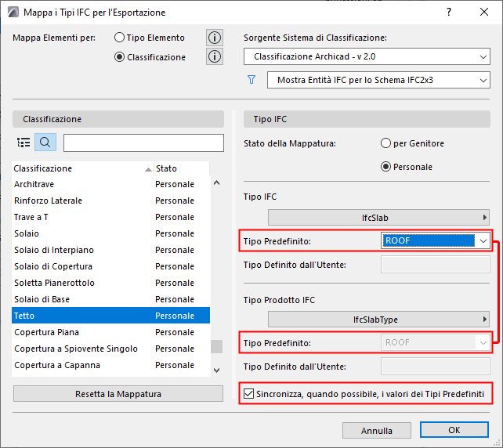Click the question mark help icon
The image size is (503, 448).
[x=449, y=13]
